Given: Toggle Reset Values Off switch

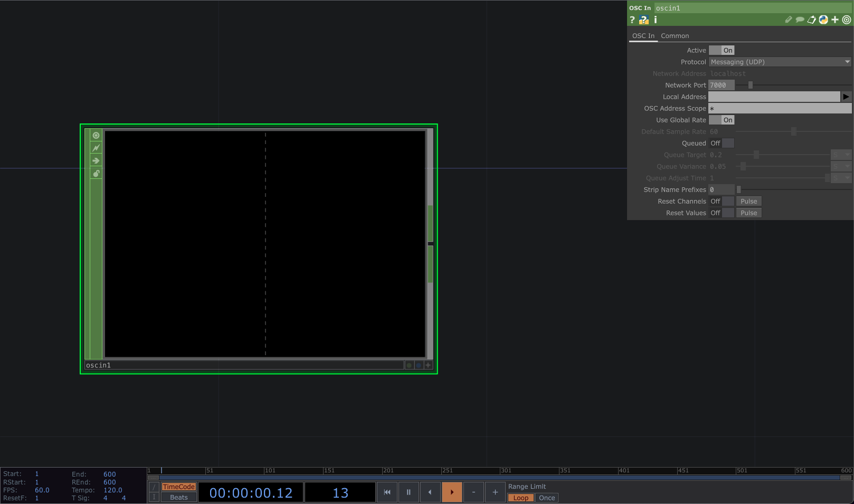Looking at the screenshot, I should click(722, 213).
